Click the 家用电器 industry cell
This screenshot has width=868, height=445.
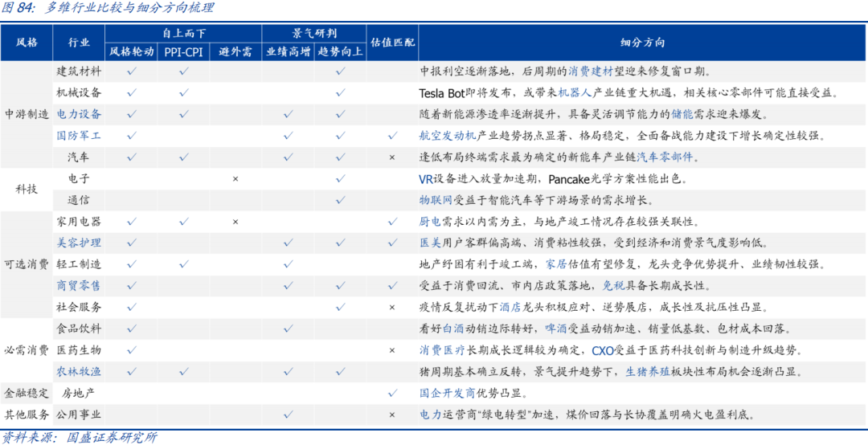[79, 222]
